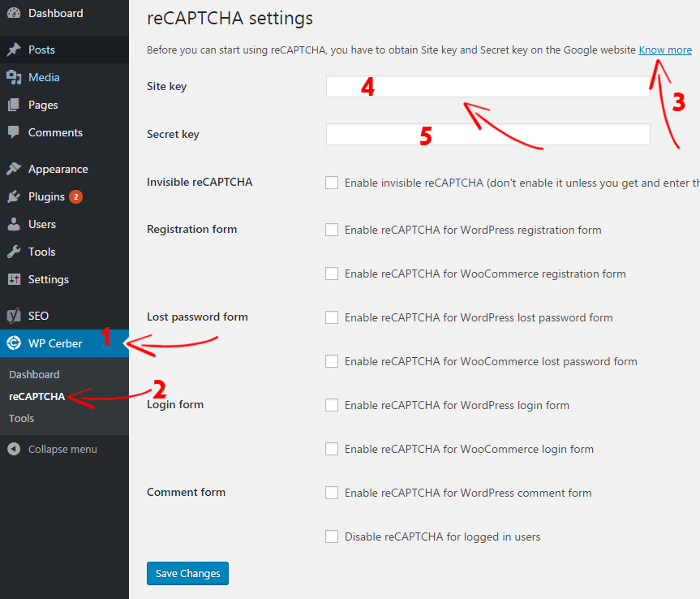Click Collapse menu
The image size is (700, 599).
62,449
